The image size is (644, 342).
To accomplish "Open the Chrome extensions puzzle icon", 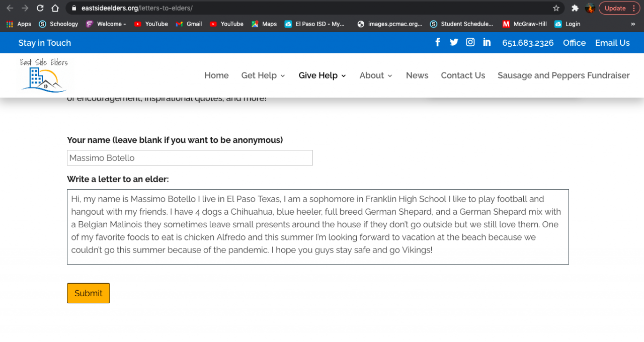I will (575, 8).
